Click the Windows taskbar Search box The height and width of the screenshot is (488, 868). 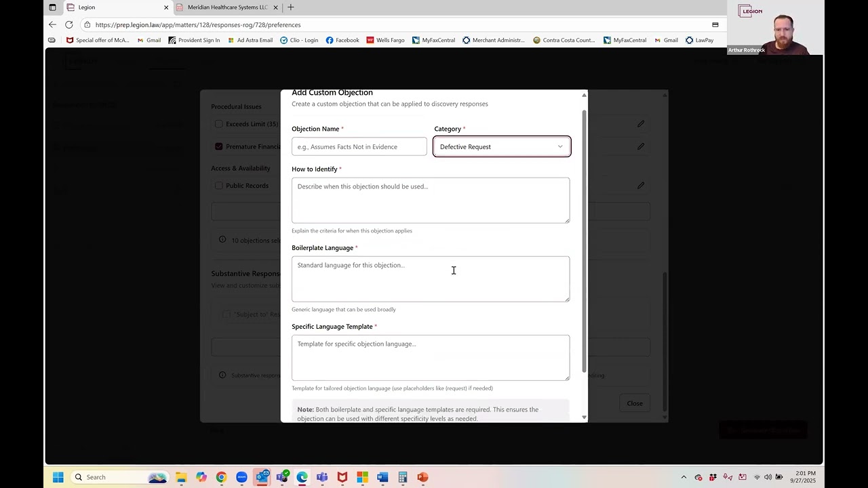[120, 477]
